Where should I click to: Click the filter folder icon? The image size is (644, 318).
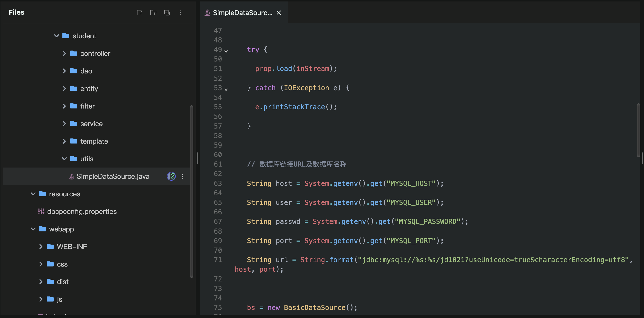tap(74, 106)
